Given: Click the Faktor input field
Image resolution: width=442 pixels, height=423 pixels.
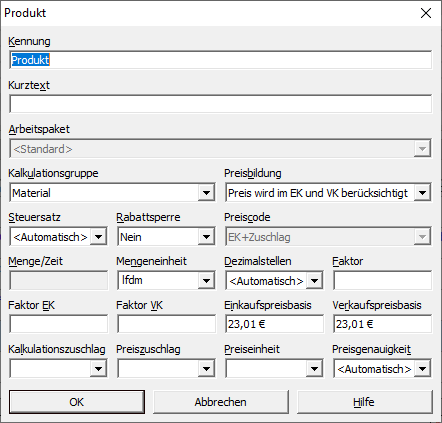Looking at the screenshot, I should tap(382, 280).
